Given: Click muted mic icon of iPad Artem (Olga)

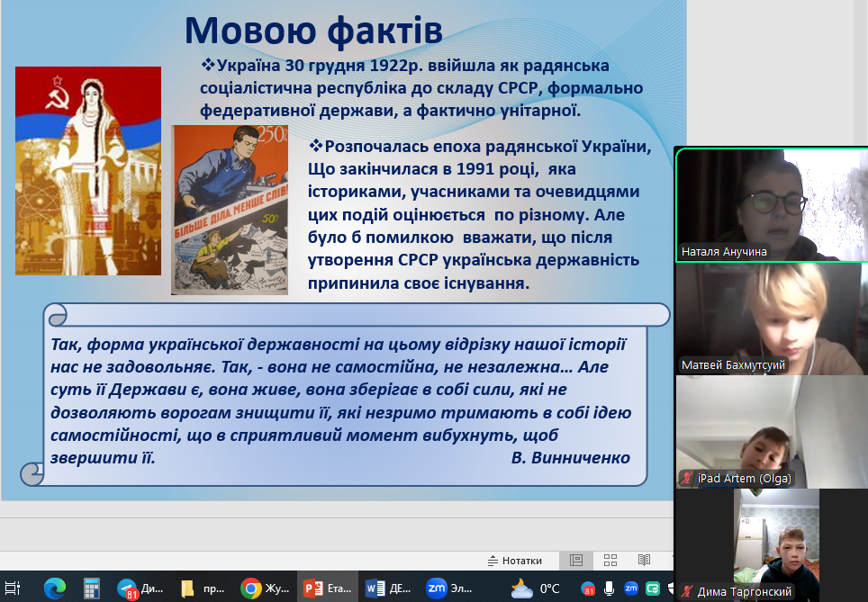Looking at the screenshot, I should point(688,478).
